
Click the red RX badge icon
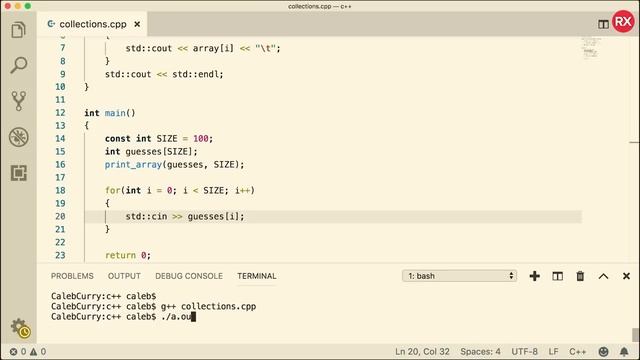[x=623, y=22]
